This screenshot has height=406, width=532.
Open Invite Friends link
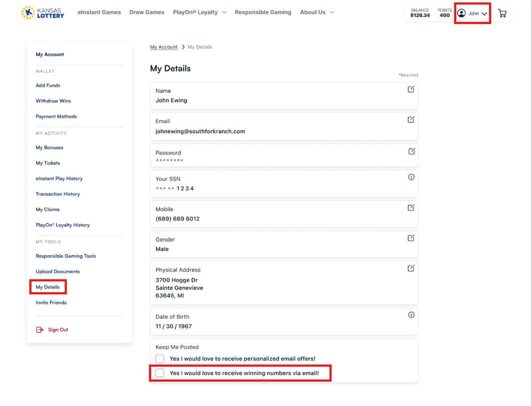coord(51,302)
